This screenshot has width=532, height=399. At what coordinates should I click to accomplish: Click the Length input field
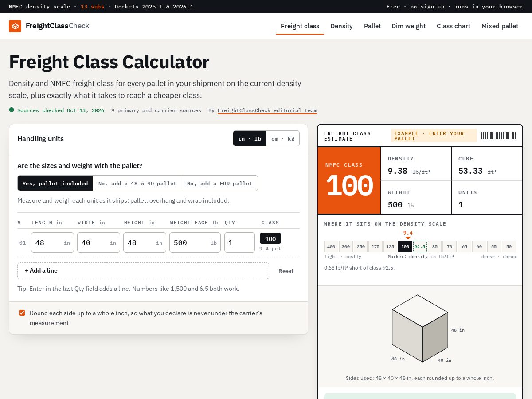click(x=52, y=243)
